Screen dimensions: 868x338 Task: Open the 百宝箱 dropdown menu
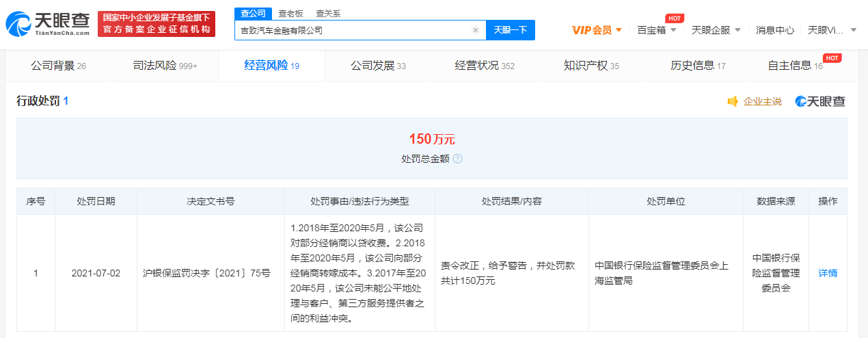coord(657,30)
